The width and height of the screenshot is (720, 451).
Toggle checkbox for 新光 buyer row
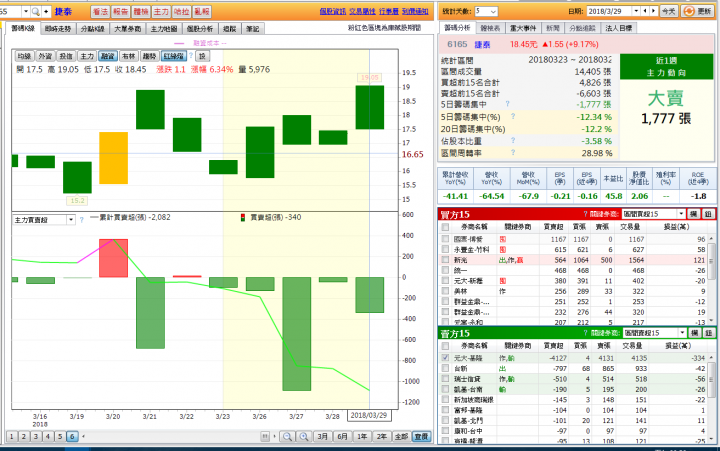point(445,260)
